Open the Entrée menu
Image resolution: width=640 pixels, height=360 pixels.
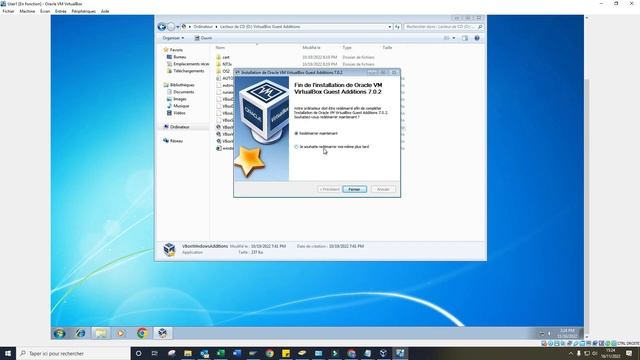coord(60,11)
